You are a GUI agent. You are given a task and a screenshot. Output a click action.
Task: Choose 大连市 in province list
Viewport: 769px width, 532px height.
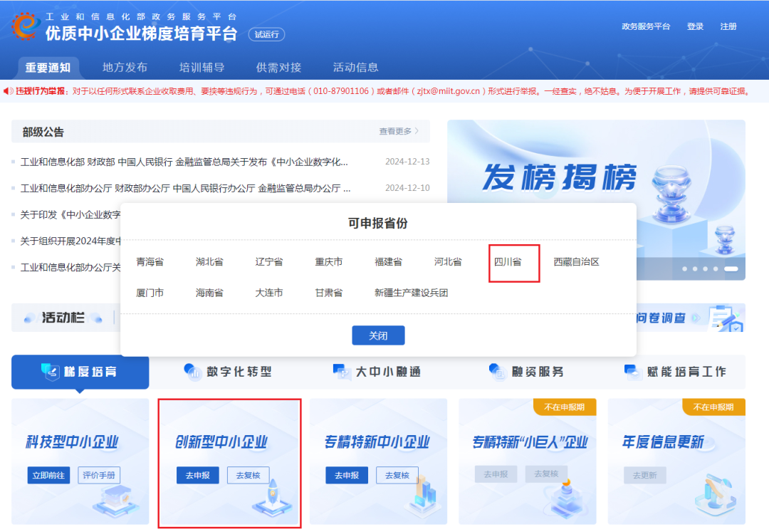point(268,293)
